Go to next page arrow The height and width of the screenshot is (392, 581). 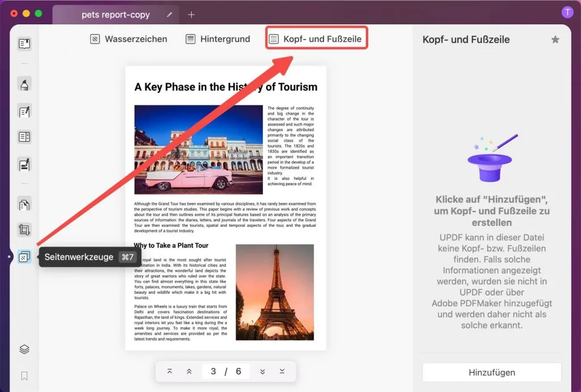(262, 371)
